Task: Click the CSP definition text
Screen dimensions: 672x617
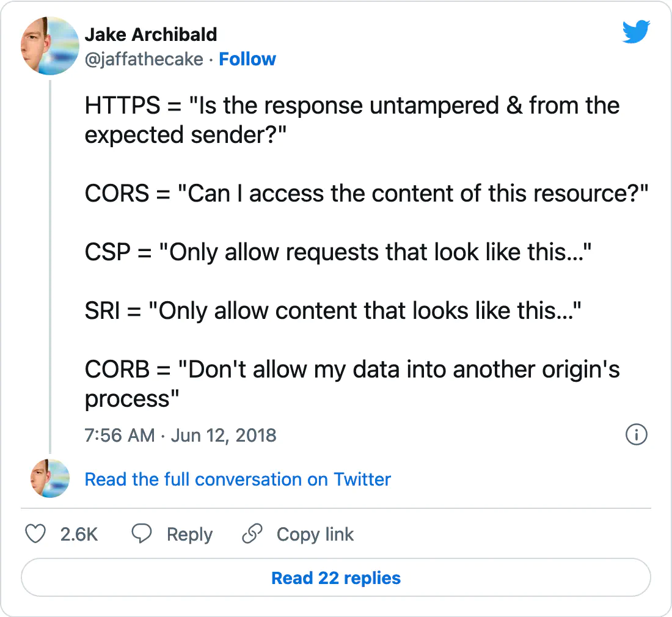Action: 338,252
